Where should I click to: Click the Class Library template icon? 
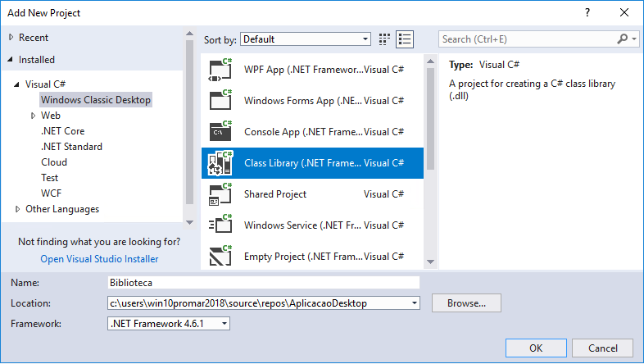(220, 163)
